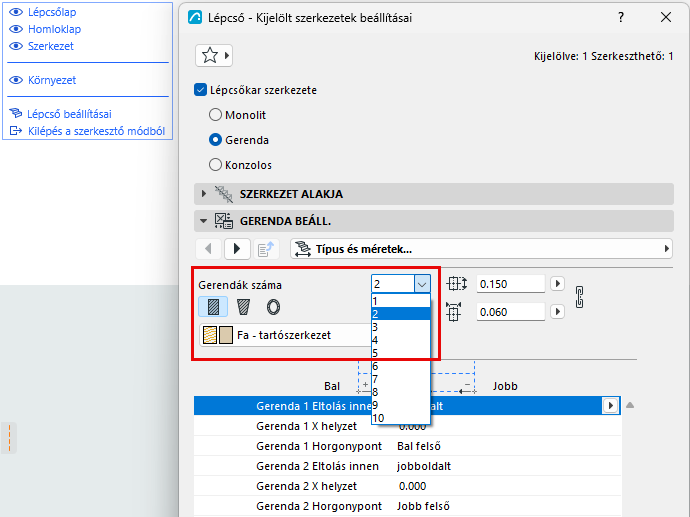Viewport: 690px width, 517px height.
Task: Click the beam width dimension icon
Action: (x=454, y=312)
